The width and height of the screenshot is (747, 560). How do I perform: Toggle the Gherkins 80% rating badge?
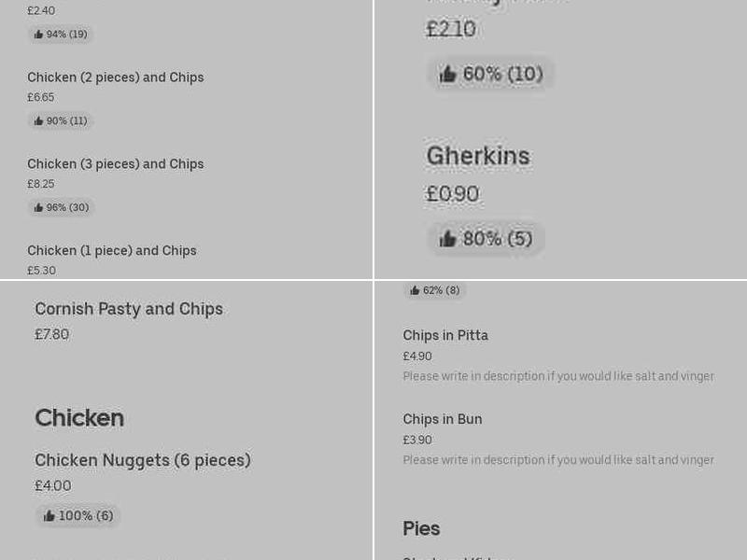[486, 239]
